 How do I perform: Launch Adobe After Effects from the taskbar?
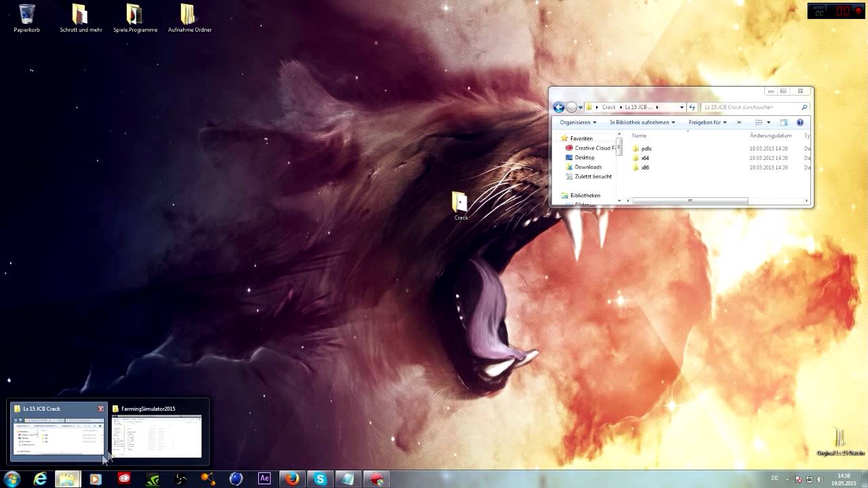click(264, 479)
